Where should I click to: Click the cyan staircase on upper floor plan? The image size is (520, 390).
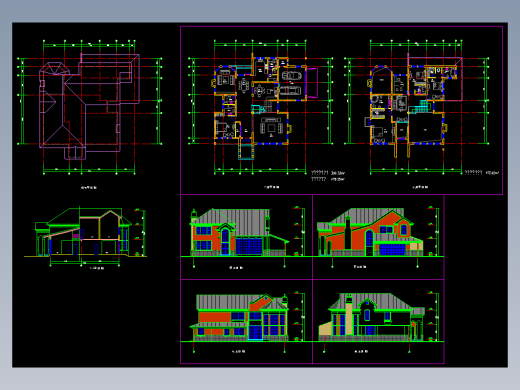pyautogui.click(x=418, y=107)
